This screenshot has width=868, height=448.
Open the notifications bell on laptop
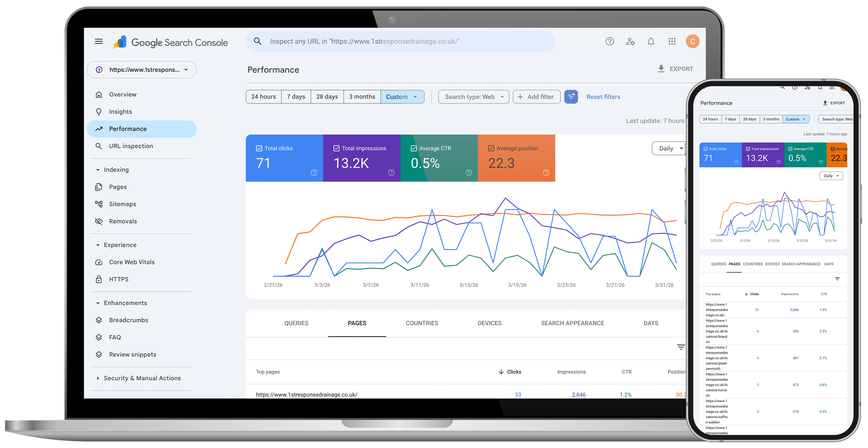[x=651, y=42]
